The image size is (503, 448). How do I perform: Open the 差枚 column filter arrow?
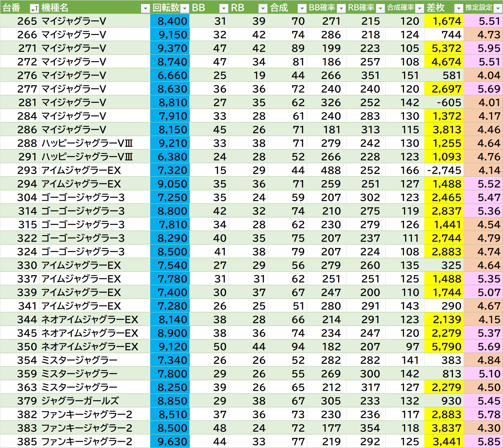pyautogui.click(x=459, y=8)
